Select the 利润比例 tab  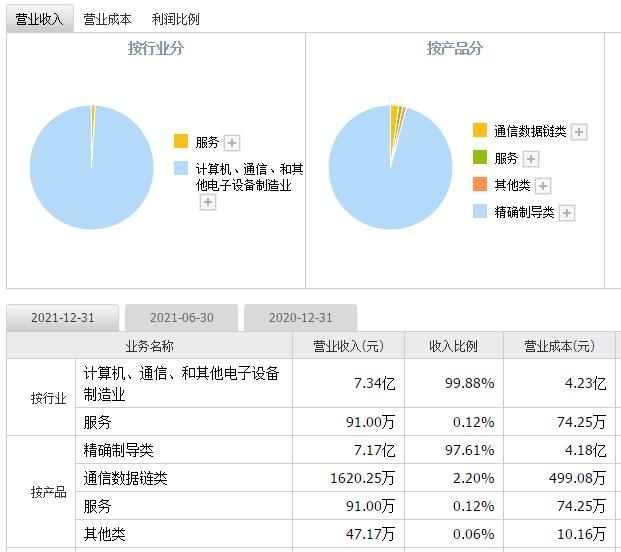tap(175, 19)
